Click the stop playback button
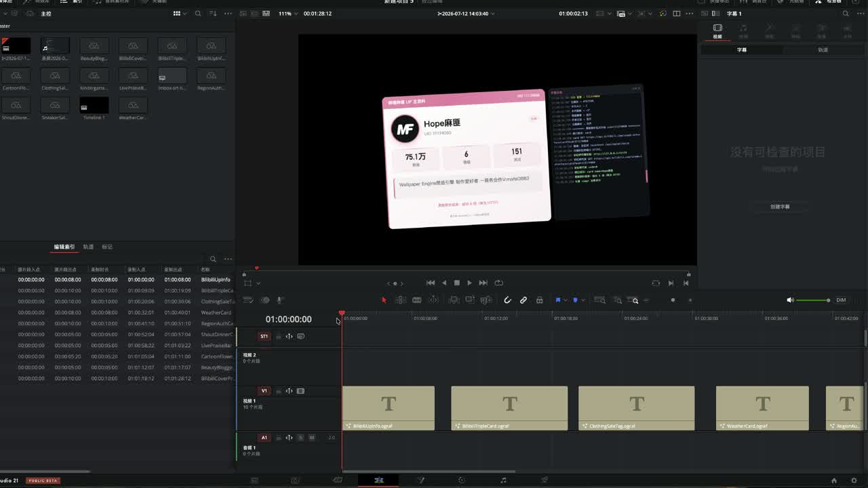 point(456,283)
